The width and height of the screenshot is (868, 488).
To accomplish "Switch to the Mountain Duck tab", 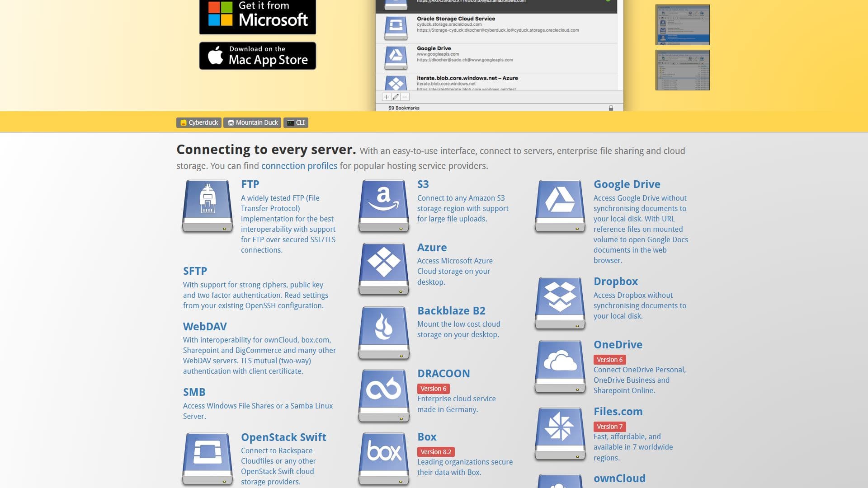I will coord(252,122).
